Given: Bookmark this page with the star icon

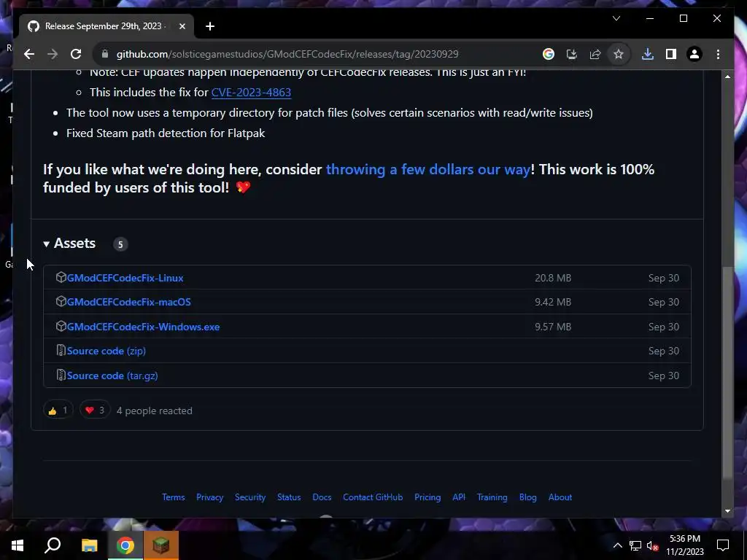Looking at the screenshot, I should (x=619, y=54).
